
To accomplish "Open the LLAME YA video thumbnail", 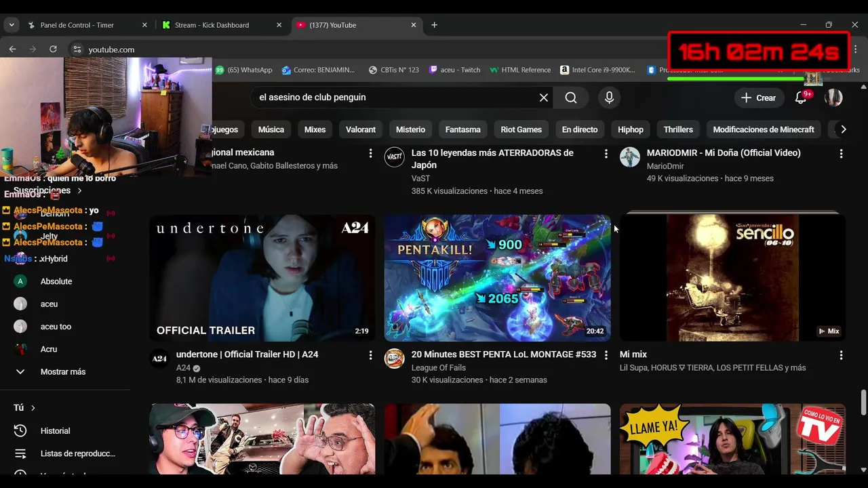I will point(732,439).
